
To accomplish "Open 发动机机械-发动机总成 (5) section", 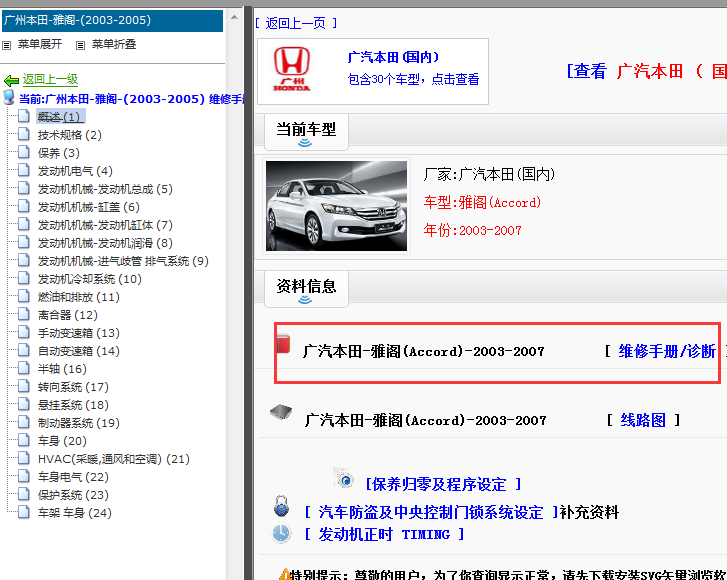I will coord(105,189).
